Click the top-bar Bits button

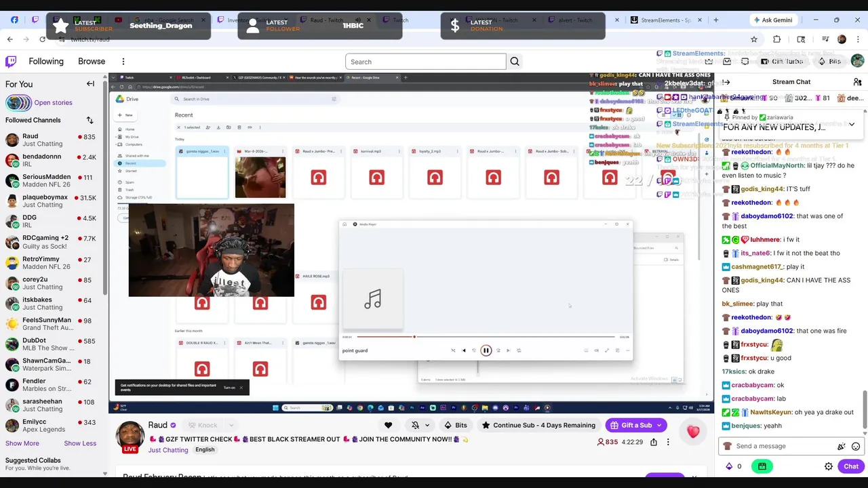(829, 61)
